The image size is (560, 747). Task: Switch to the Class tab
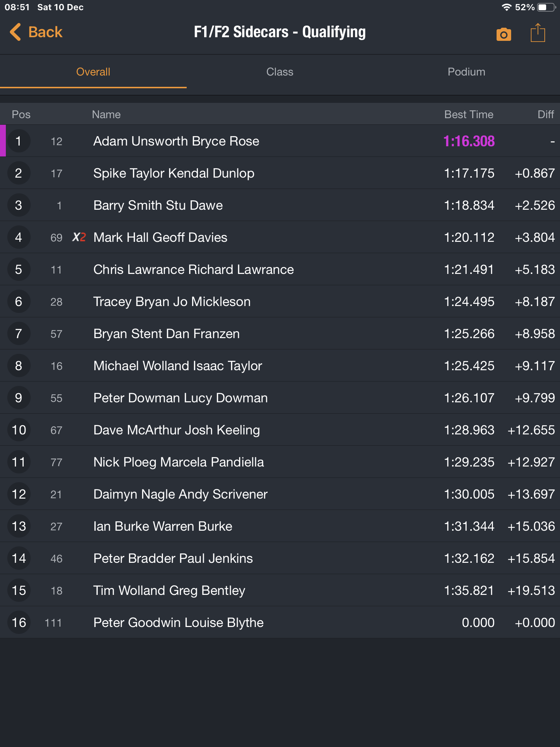(x=280, y=72)
